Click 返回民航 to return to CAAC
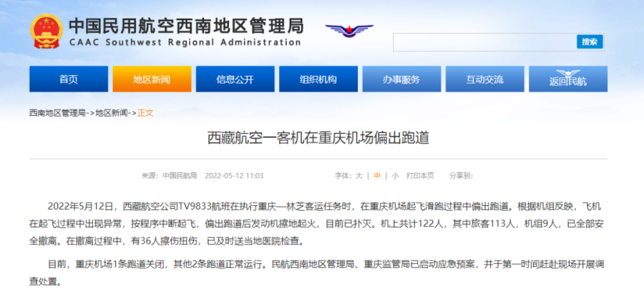This screenshot has width=644, height=306. pyautogui.click(x=567, y=79)
